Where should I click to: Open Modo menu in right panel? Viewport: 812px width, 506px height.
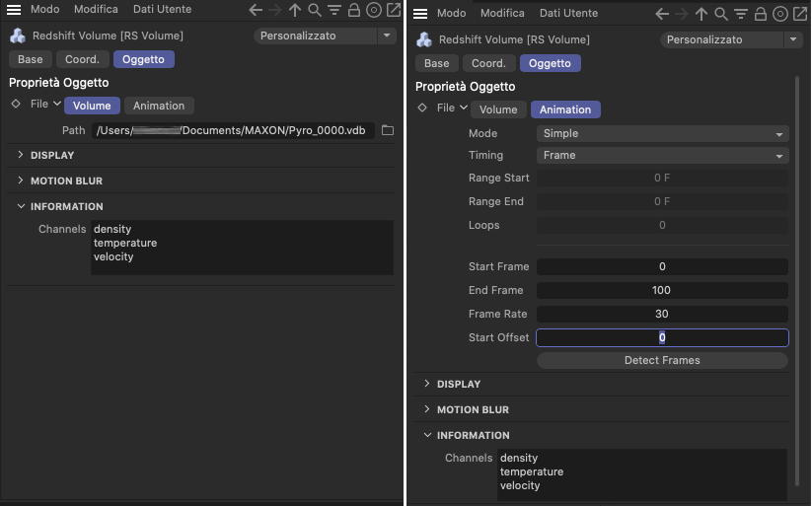(451, 14)
